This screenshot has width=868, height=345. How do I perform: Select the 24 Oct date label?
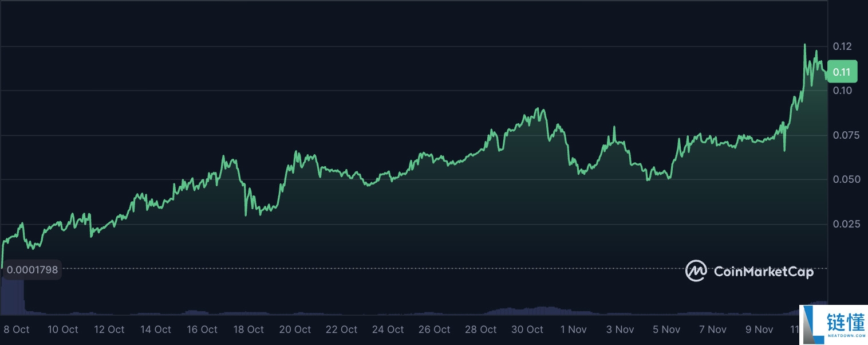pos(388,330)
